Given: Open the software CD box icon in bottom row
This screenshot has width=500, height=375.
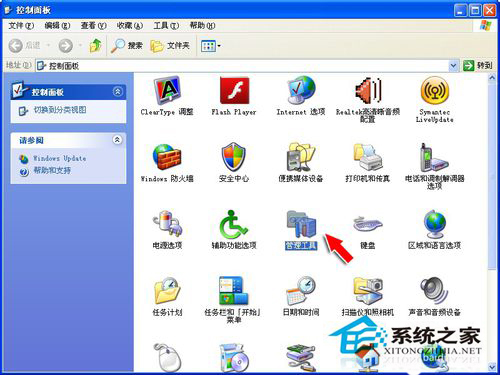Looking at the screenshot, I should point(234,357).
